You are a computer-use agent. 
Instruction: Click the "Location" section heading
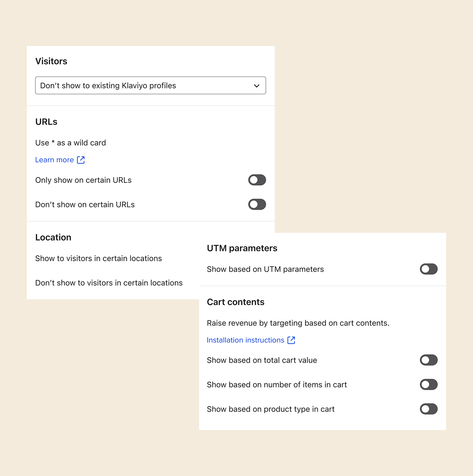tap(53, 238)
